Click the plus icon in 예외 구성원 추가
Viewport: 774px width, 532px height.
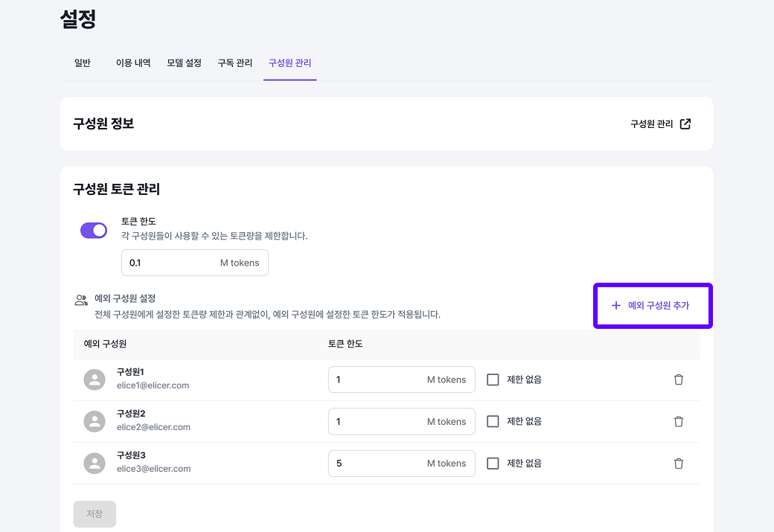coord(615,305)
